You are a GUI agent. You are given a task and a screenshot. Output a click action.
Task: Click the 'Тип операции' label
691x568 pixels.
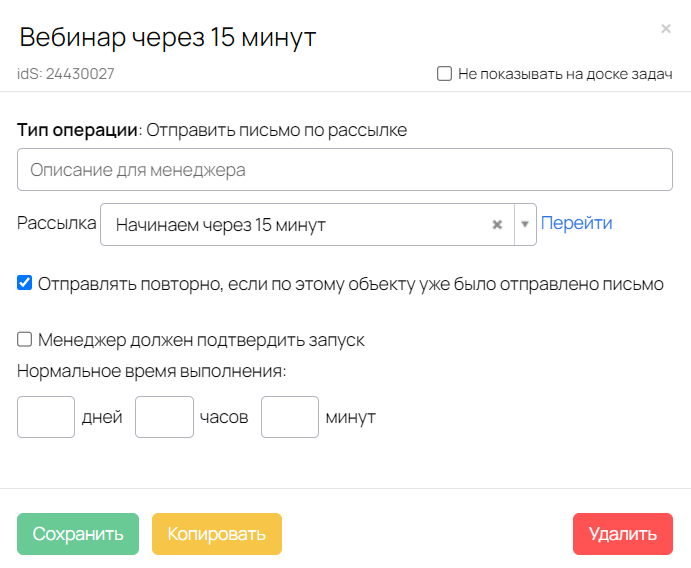[76, 130]
